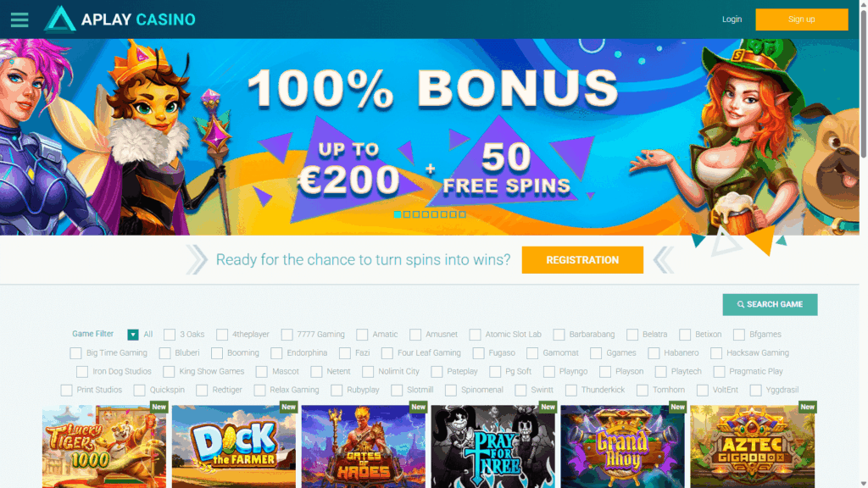Check the Hacksaw Gaming filter
This screenshot has height=488, width=868.
tap(715, 353)
